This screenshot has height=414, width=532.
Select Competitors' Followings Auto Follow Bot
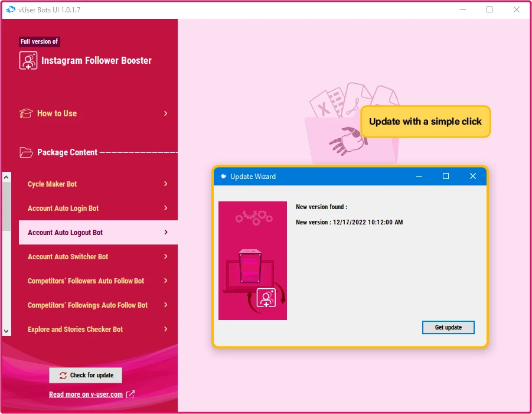tap(98, 305)
